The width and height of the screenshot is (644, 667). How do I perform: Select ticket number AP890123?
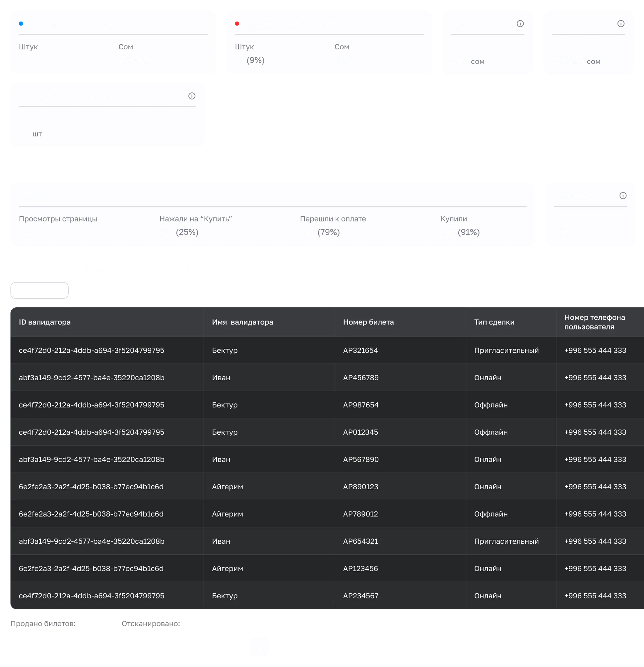tap(360, 486)
